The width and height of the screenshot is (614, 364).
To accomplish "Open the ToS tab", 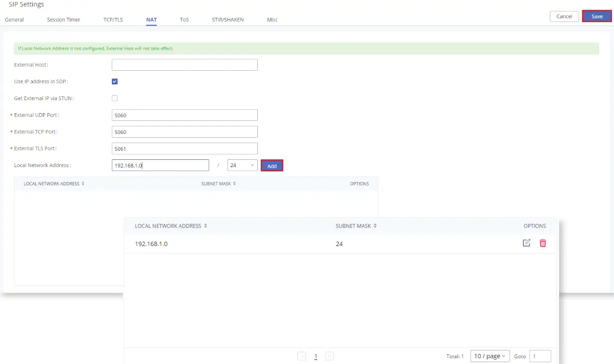I will (x=185, y=20).
